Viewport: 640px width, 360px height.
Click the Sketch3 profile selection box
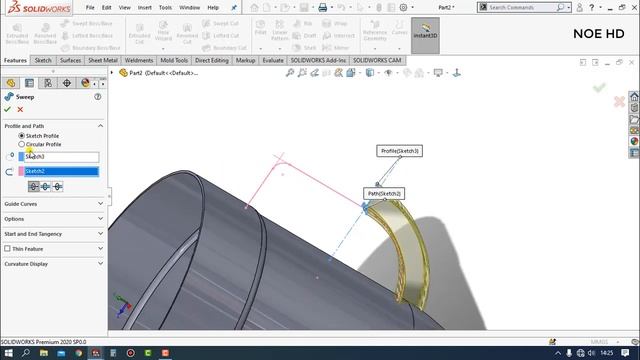(x=61, y=157)
